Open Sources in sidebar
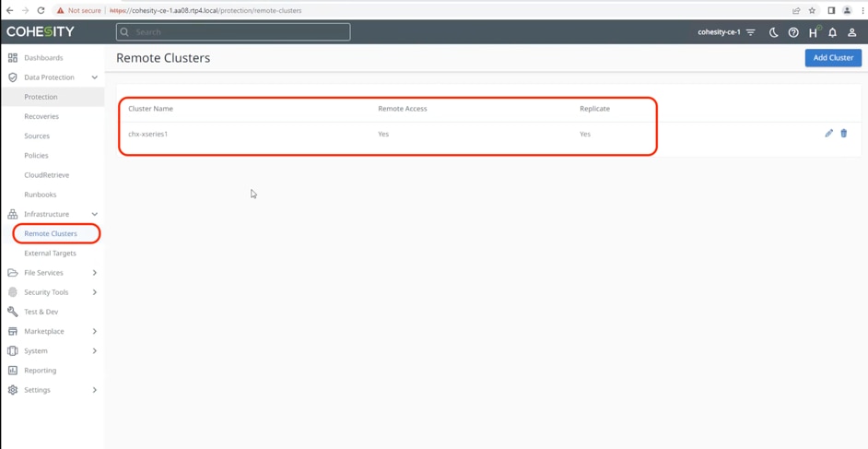Viewport: 868px width, 449px height. tap(37, 136)
